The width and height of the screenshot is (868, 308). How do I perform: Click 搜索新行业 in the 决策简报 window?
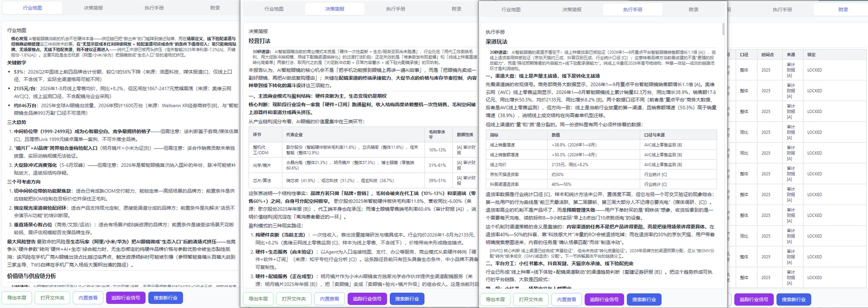click(x=407, y=298)
